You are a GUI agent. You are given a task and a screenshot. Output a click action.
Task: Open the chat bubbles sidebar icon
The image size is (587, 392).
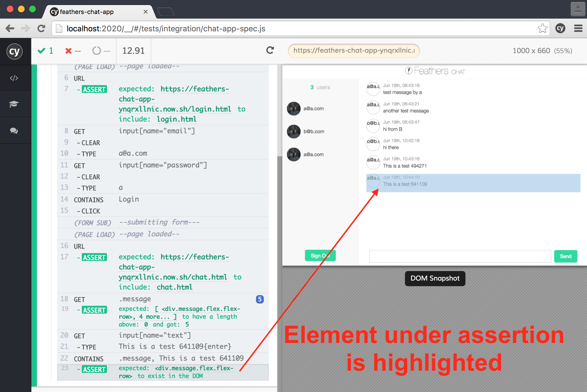(14, 130)
